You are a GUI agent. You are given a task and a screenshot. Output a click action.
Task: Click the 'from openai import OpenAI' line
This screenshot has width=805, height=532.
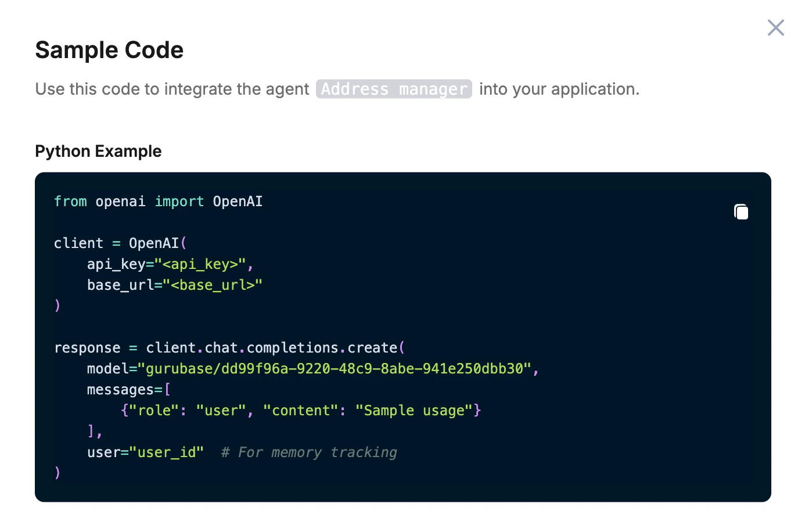point(158,202)
